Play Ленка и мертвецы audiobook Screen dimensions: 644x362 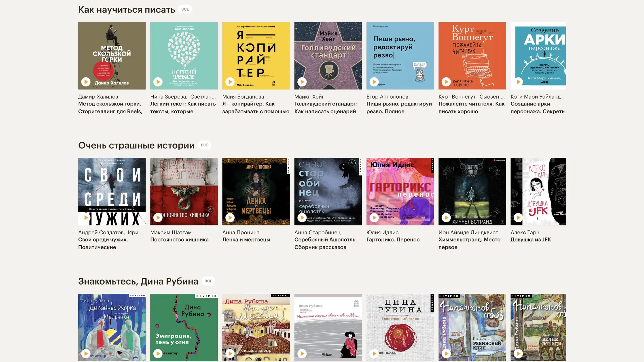230,218
